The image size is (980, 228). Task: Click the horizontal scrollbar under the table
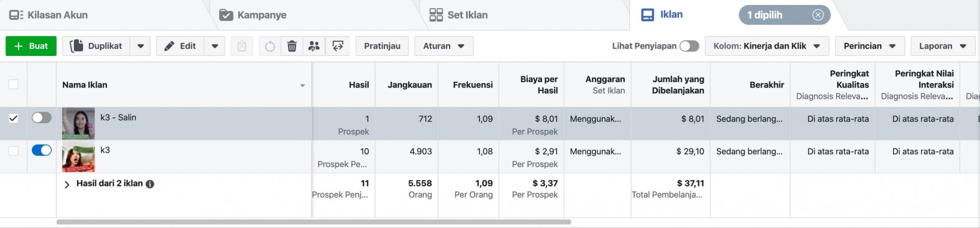coord(314,222)
